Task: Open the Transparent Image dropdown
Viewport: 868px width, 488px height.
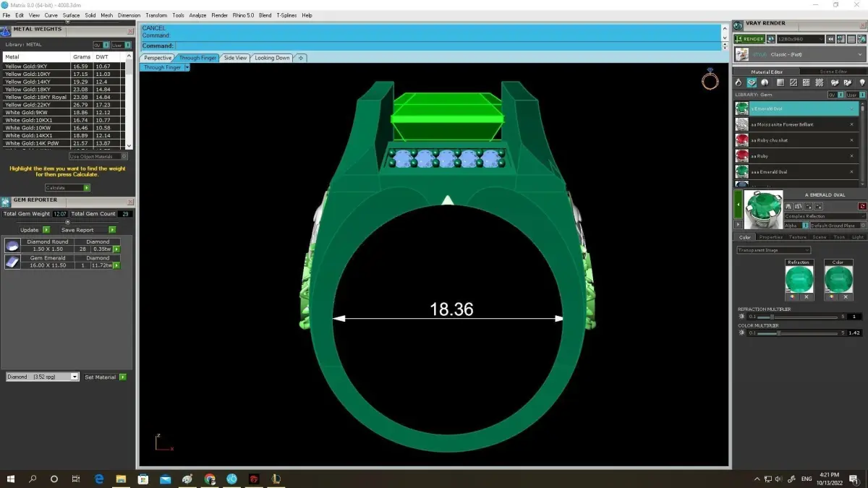Action: coord(773,250)
